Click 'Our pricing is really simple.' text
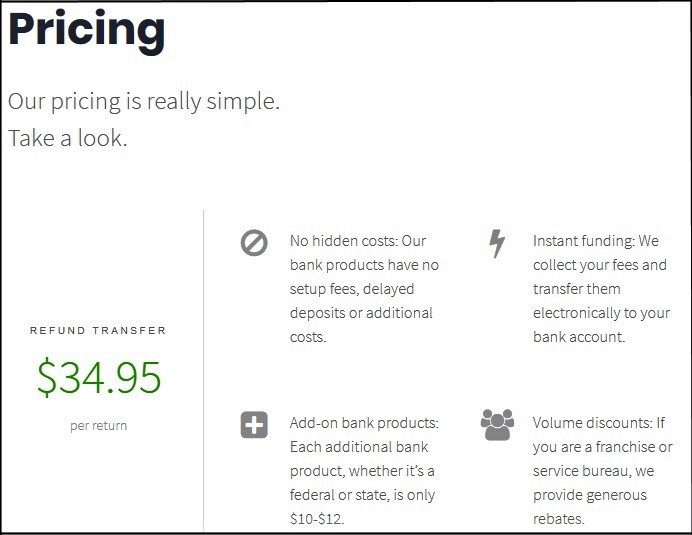Viewport: 692px width, 535px height. coord(144,101)
